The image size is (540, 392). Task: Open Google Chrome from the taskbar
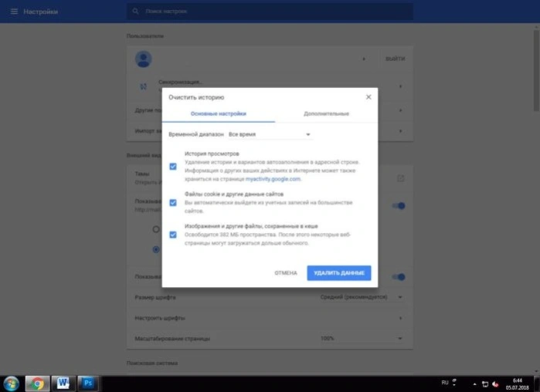click(x=37, y=383)
